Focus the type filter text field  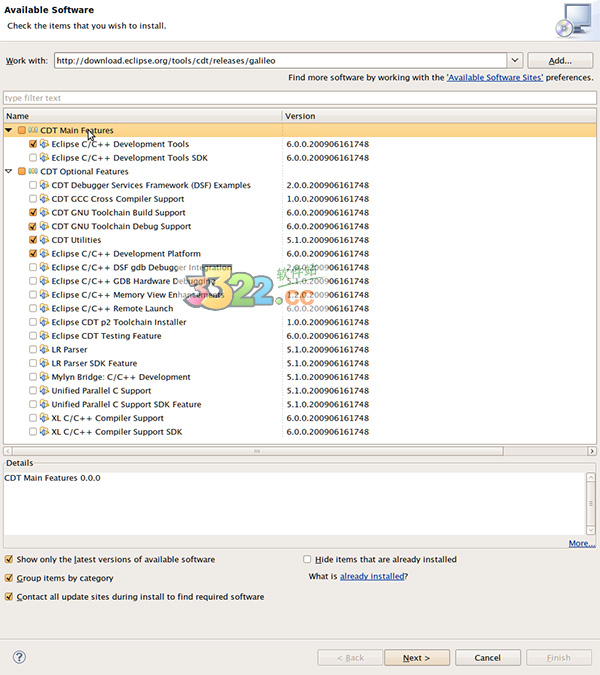(x=300, y=98)
